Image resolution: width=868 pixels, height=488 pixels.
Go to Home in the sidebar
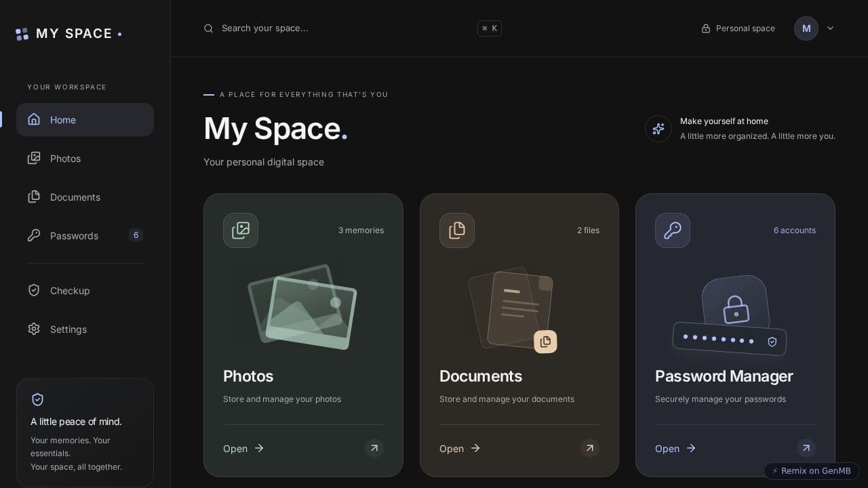(x=85, y=119)
